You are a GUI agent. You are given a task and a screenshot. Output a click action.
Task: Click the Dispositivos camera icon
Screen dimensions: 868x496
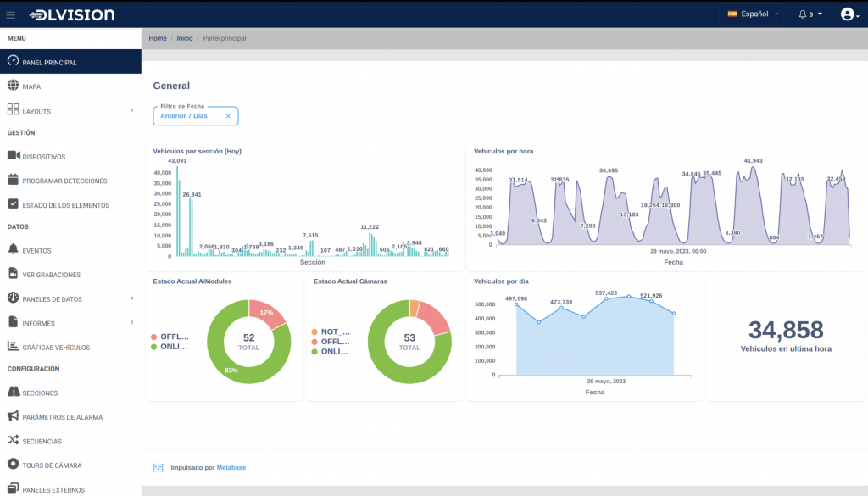click(13, 156)
